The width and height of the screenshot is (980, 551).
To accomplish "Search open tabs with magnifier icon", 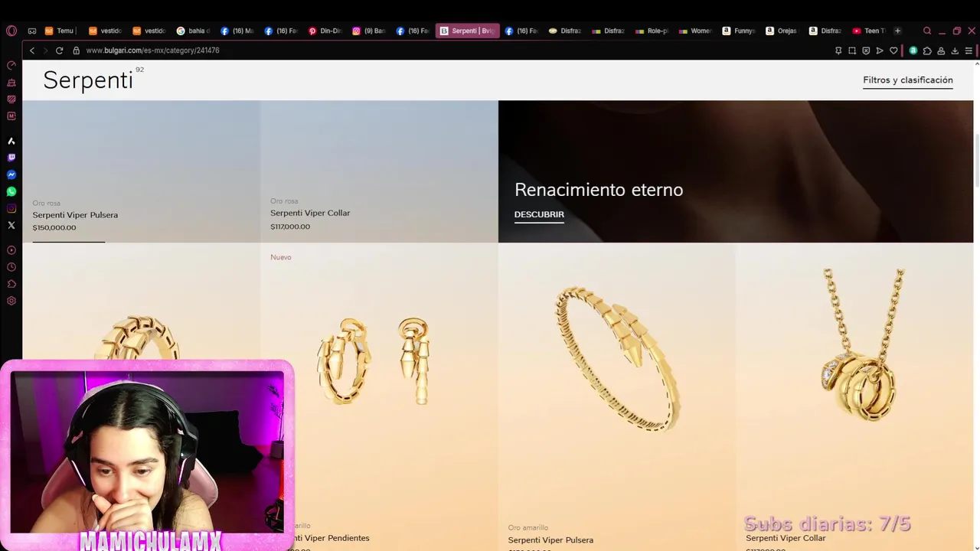I will tap(927, 31).
